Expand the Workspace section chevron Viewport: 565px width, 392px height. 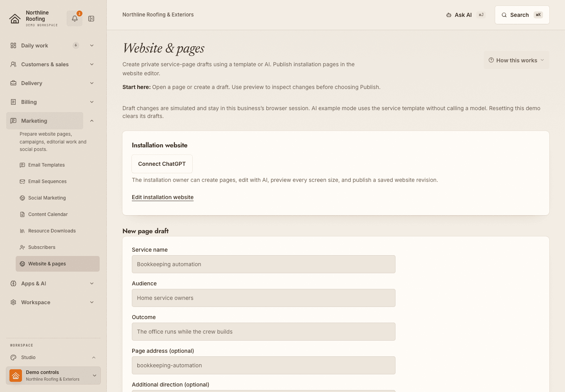92,302
